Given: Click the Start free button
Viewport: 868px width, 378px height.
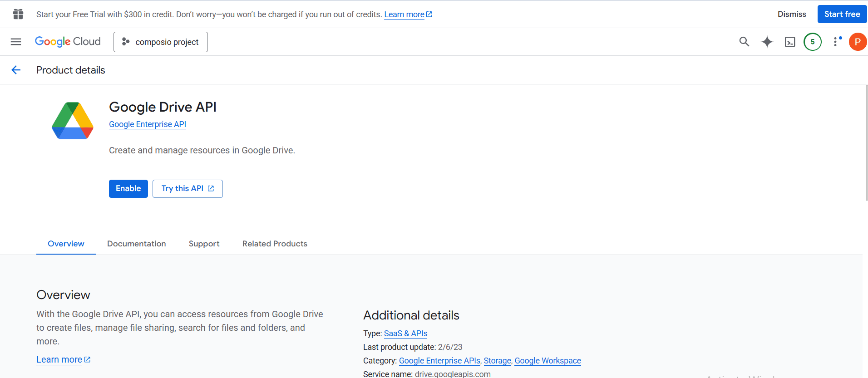Looking at the screenshot, I should click(842, 14).
